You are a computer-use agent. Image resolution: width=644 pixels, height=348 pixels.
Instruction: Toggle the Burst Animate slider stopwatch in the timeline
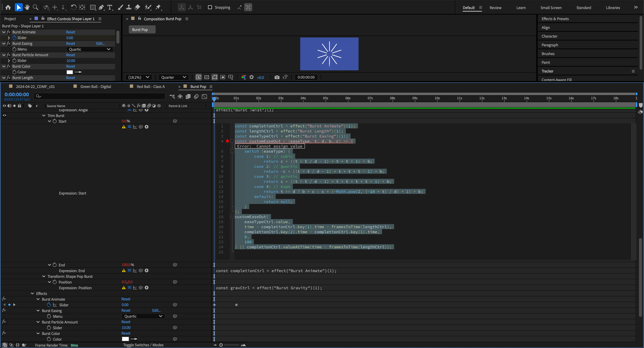tap(49, 305)
